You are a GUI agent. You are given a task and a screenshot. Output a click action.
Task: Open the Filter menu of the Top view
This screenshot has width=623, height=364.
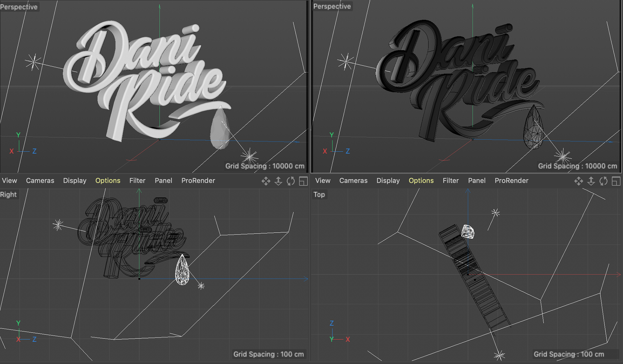[451, 181]
